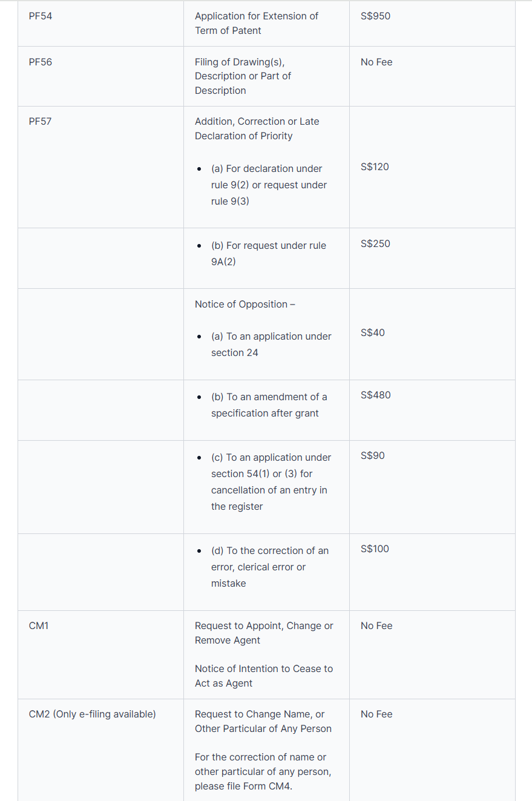Select the rule 9(2) declaration bullet
The width and height of the screenshot is (532, 801).
pyautogui.click(x=268, y=185)
